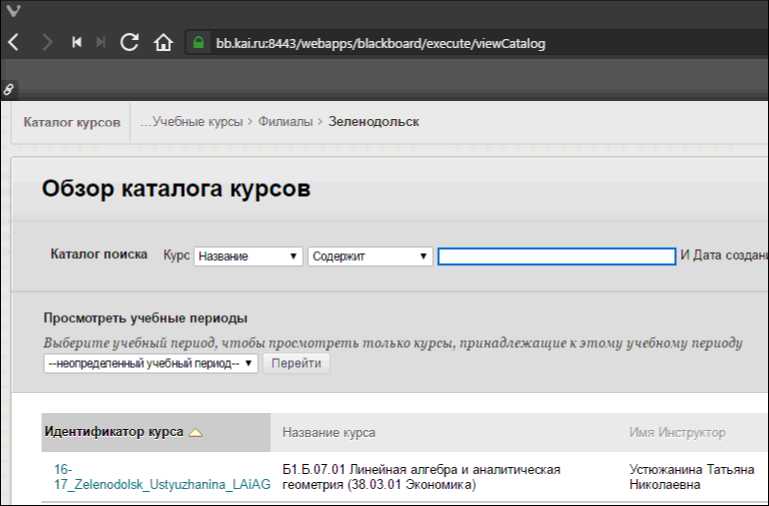
Task: Click the fast forward navigation button
Action: tap(100, 43)
